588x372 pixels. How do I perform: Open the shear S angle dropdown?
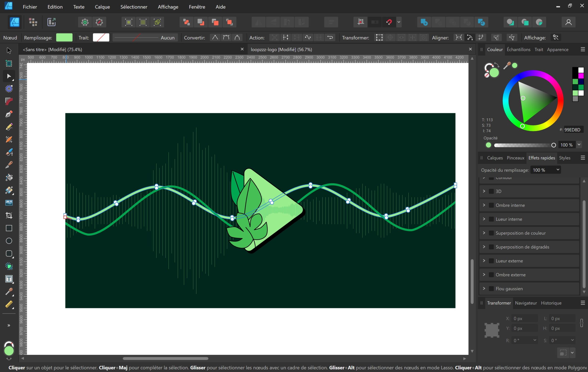point(572,340)
